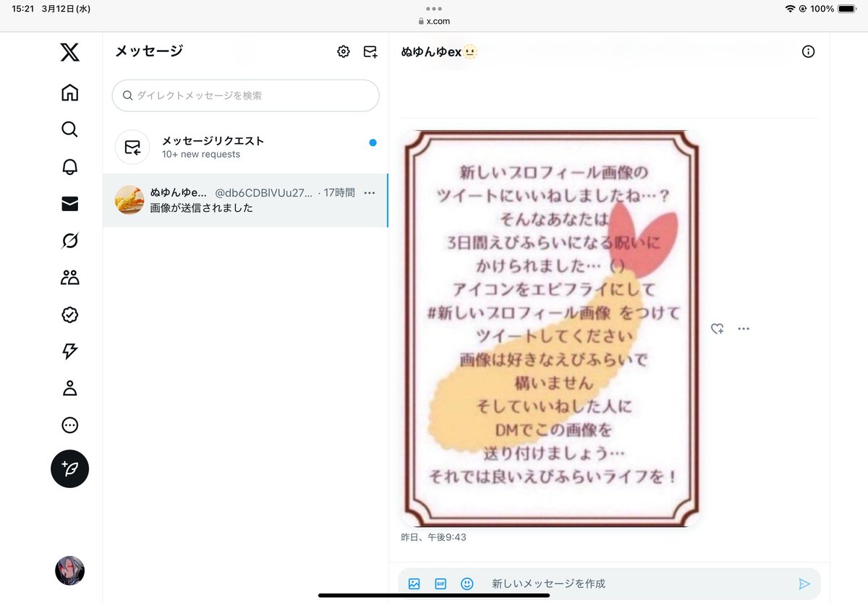Expand the More menu in the sidebar
868x603 pixels.
[x=69, y=425]
